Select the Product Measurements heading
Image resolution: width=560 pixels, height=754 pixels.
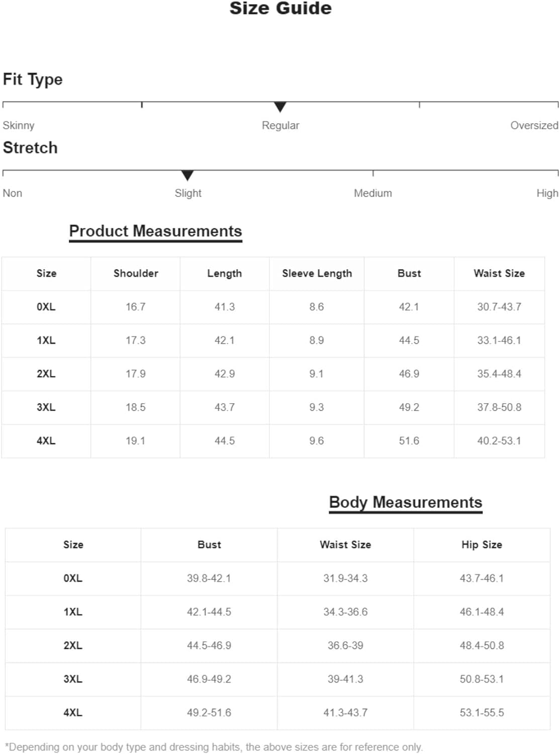tap(155, 231)
